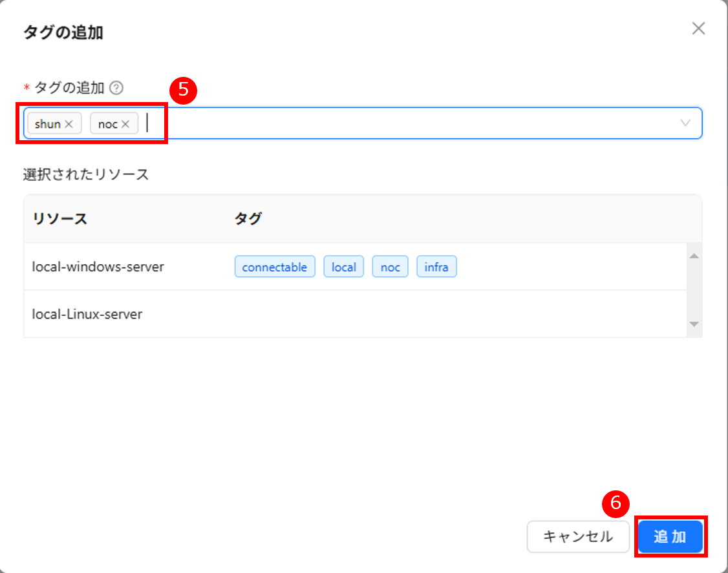Select the local-Linux-server resource row

87,314
